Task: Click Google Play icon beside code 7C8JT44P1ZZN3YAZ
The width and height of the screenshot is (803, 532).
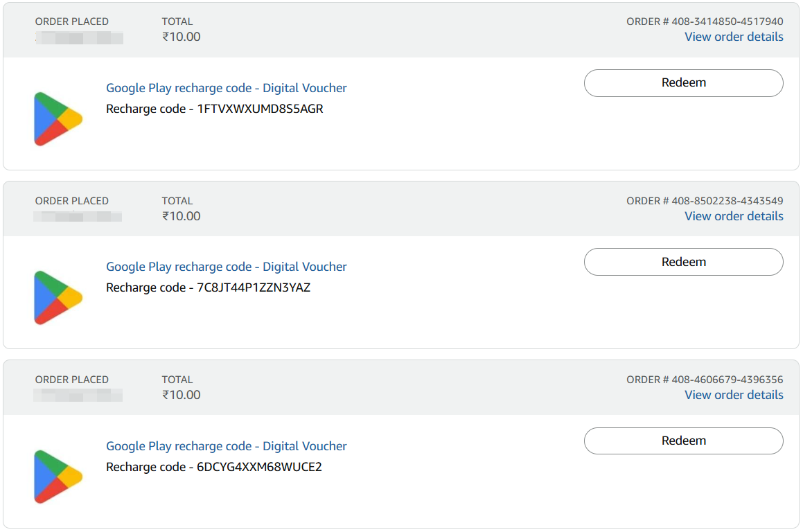Action: [58, 297]
